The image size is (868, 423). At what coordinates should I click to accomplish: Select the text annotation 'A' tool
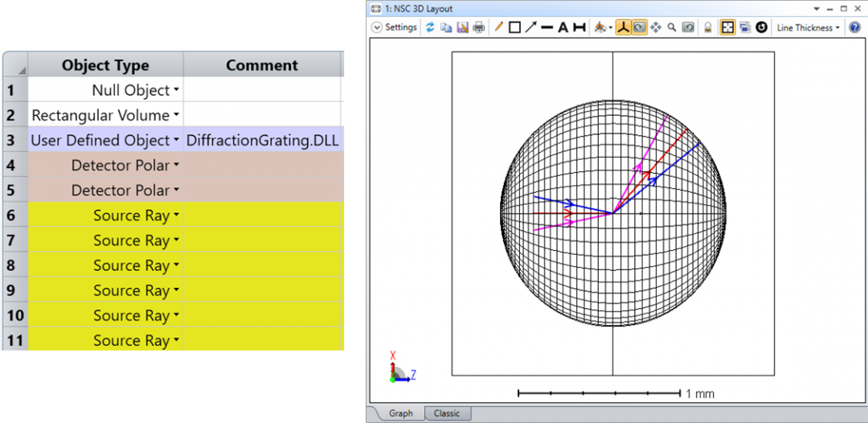pyautogui.click(x=563, y=27)
